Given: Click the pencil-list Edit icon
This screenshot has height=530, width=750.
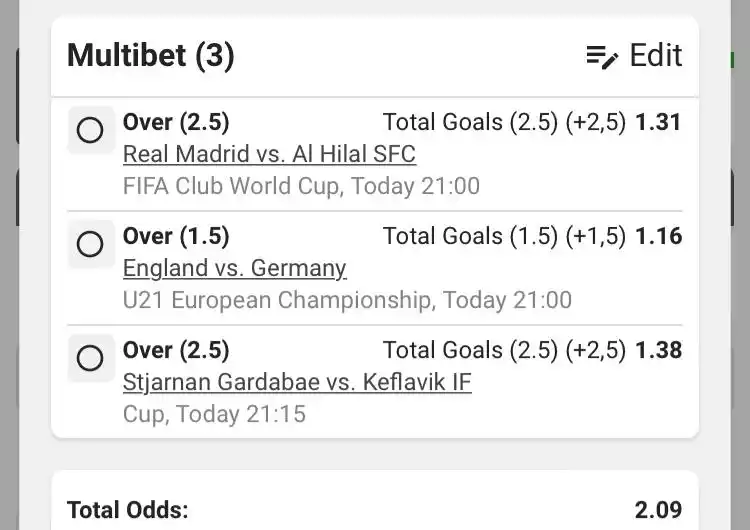Looking at the screenshot, I should (x=603, y=56).
